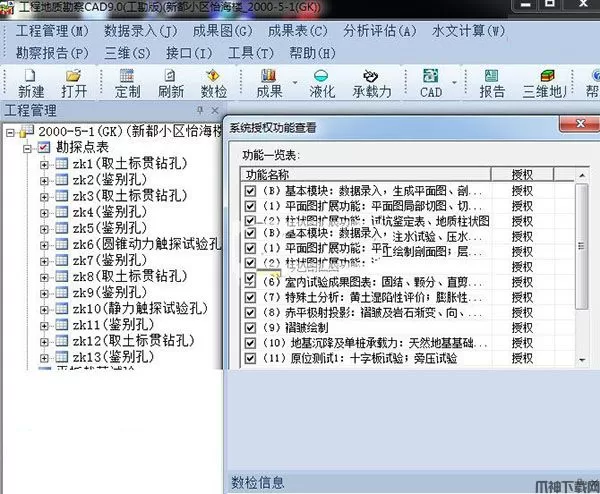Image resolution: width=600 pixels, height=494 pixels.
Task: Uncheck (11)原位测试1 checkbox
Action: [x=250, y=358]
